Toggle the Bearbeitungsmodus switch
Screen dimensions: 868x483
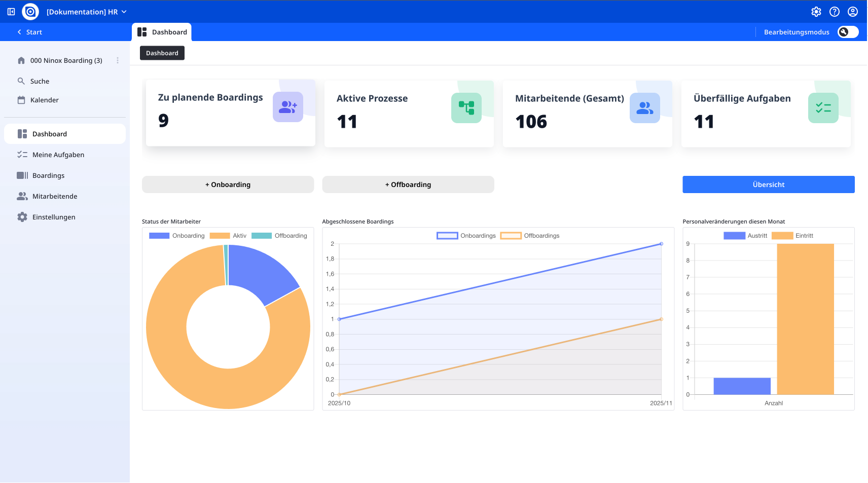pos(848,32)
